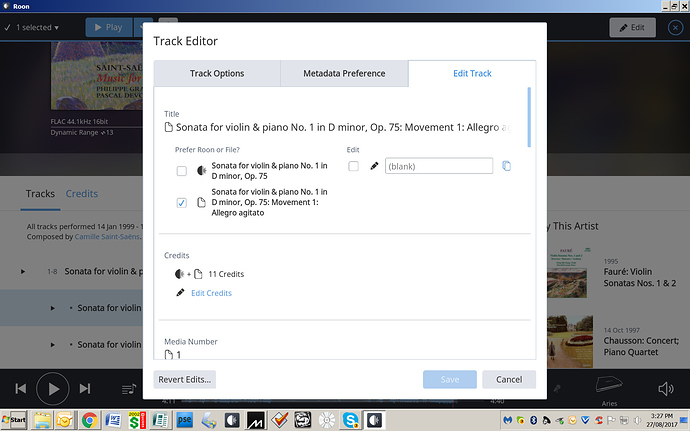The width and height of the screenshot is (690, 431).
Task: Click the Aries audio zone icon
Action: tap(609, 385)
